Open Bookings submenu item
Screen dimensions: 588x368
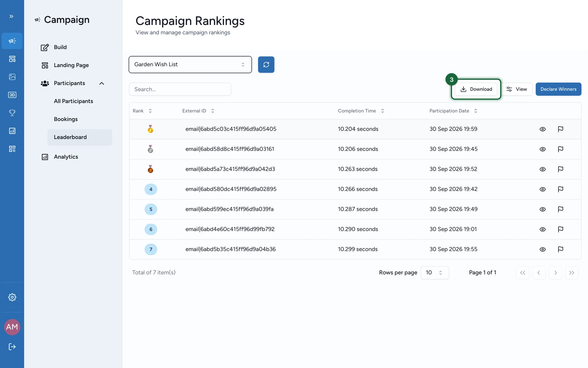[66, 119]
